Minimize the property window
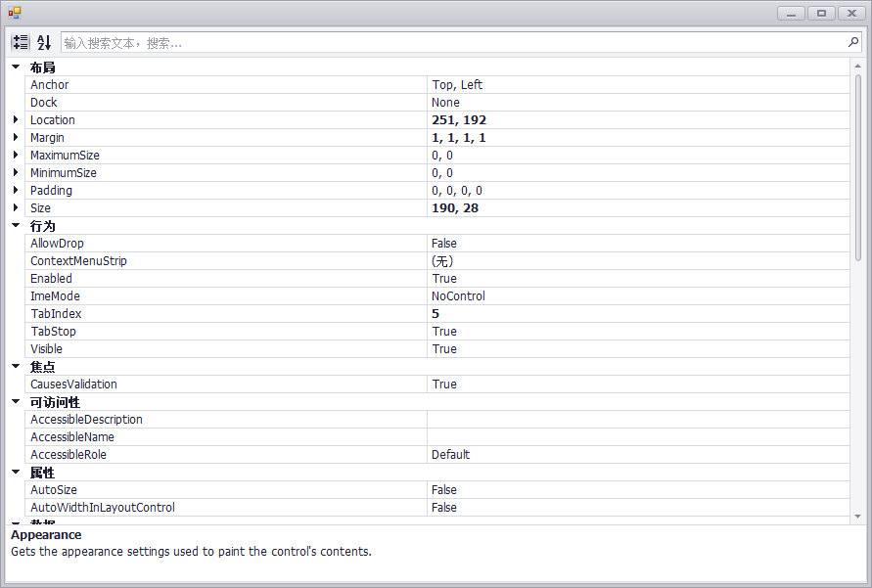The image size is (872, 588). point(791,13)
